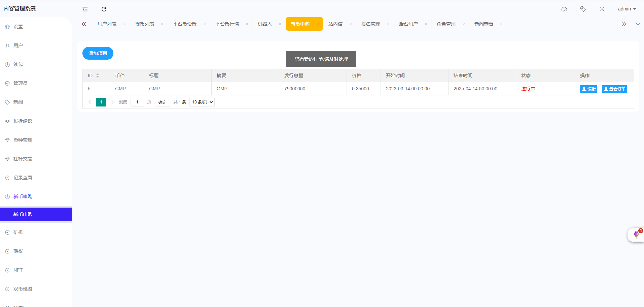Click the 添加项目 button
Image resolution: width=644 pixels, height=307 pixels.
click(x=98, y=53)
